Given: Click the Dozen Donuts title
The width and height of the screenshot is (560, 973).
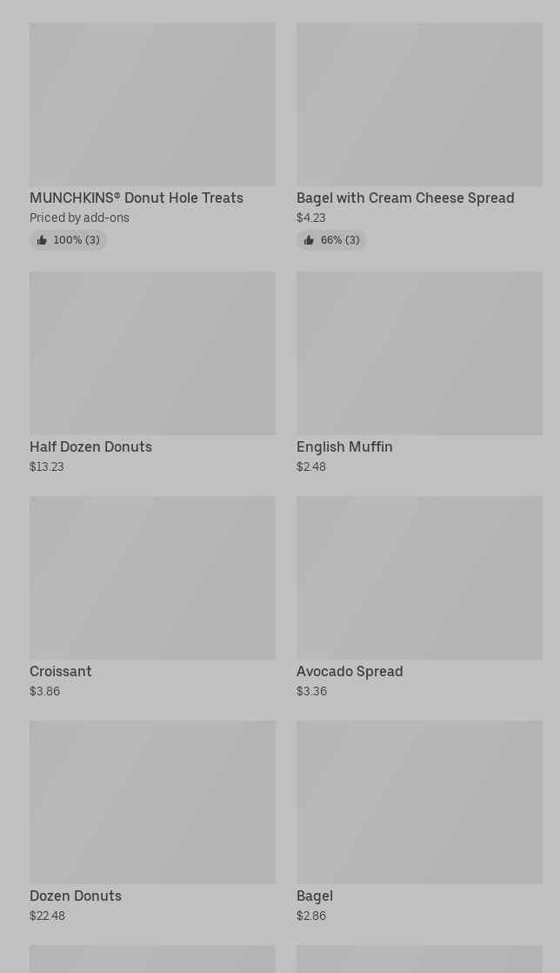Looking at the screenshot, I should pos(76,896).
